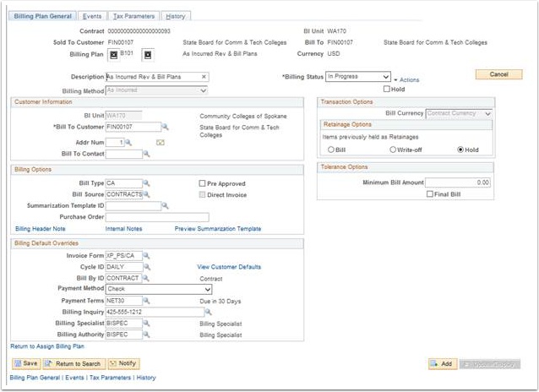Look up Bill Type magnifier
Image resolution: width=539 pixels, height=392 pixels.
tap(146, 183)
